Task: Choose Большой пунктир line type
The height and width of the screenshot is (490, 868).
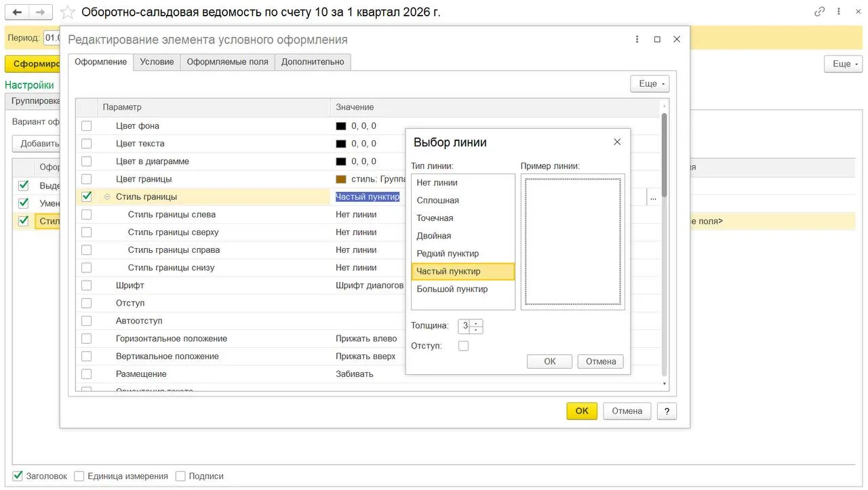Action: click(x=463, y=289)
